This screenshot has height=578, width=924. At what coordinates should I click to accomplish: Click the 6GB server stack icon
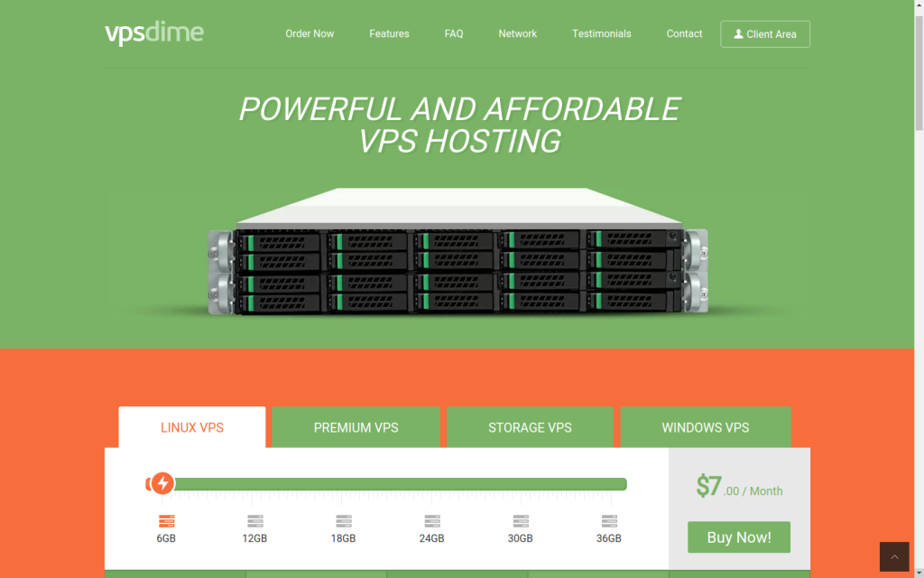click(x=166, y=521)
